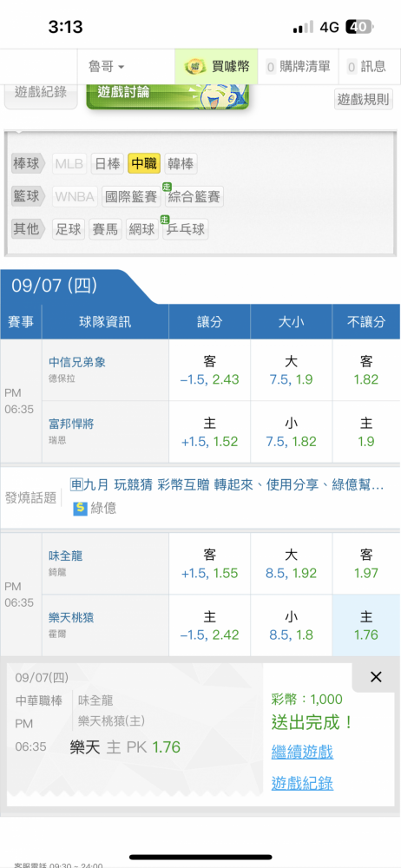Toggle selected 主 1.76 moneyline for 樂天桃猿
The image size is (401, 868).
point(366,626)
